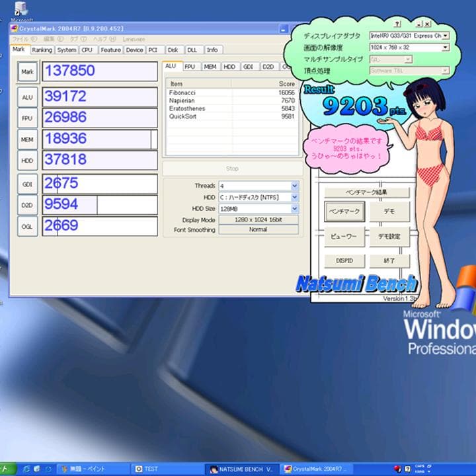Run the GDI benchmark button
The width and height of the screenshot is (476, 476).
pos(28,184)
